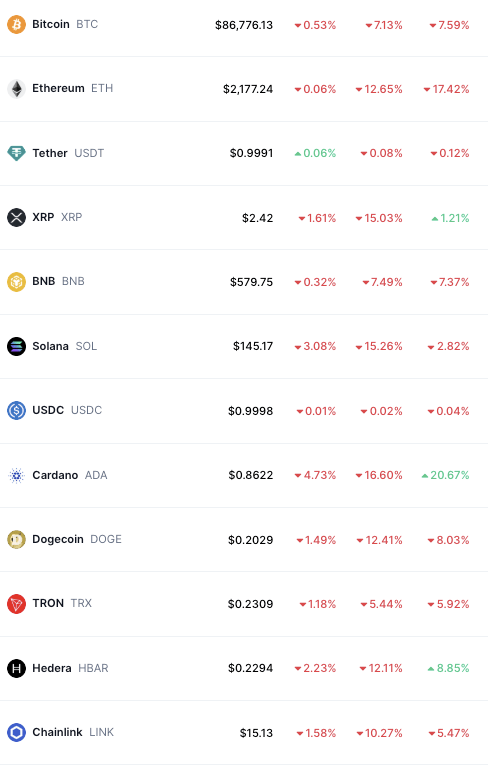The width and height of the screenshot is (488, 768).
Task: Click the Bitcoin logo icon
Action: coord(16,24)
